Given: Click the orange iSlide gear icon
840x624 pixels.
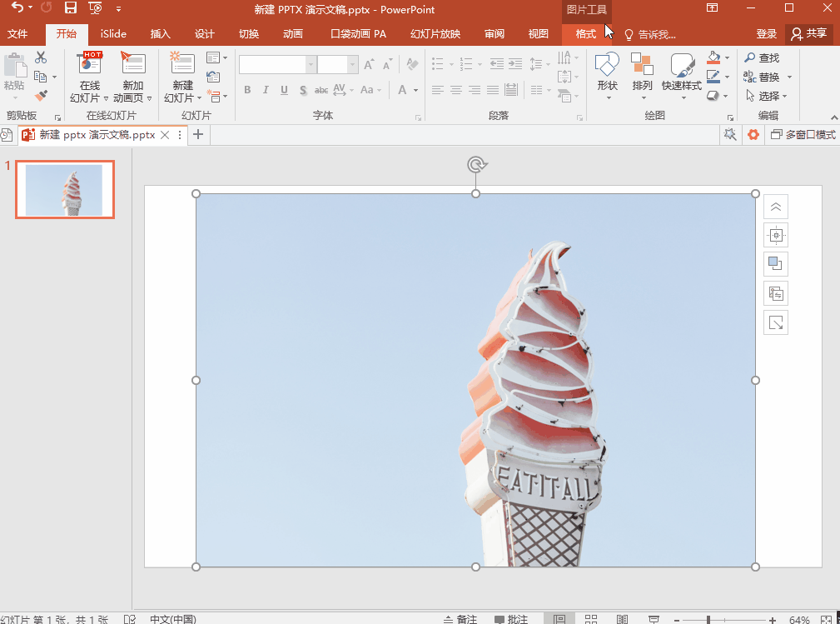Looking at the screenshot, I should pyautogui.click(x=753, y=134).
